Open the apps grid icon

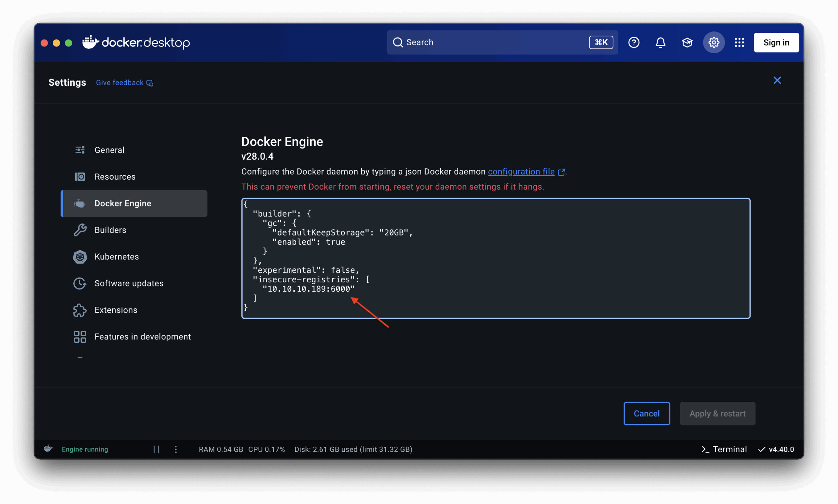pos(739,43)
